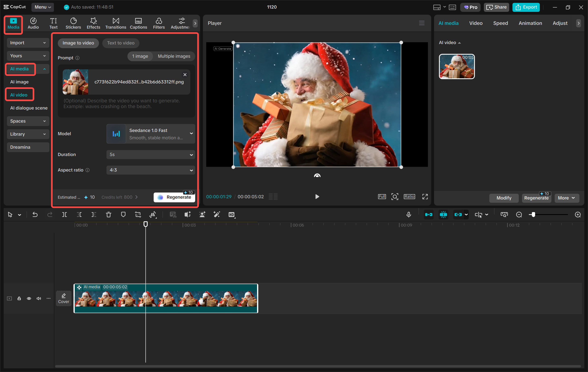Click the Export button

tap(526, 7)
